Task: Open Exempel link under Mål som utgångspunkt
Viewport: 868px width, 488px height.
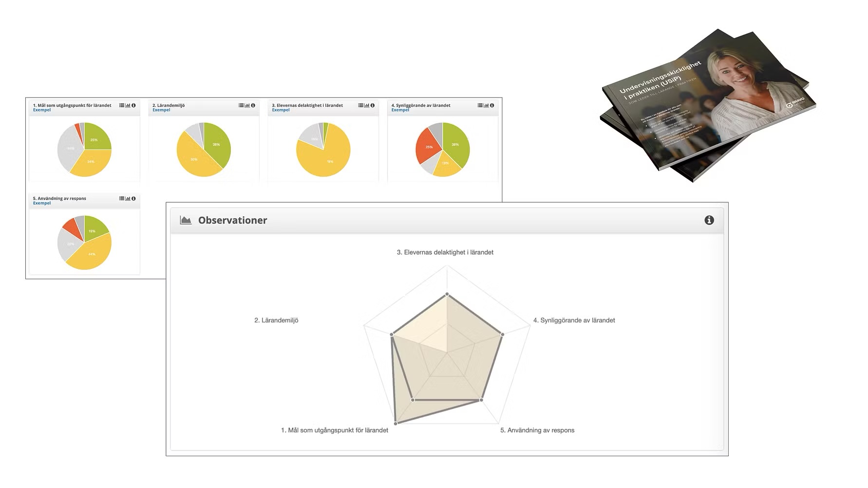Action: [x=42, y=110]
